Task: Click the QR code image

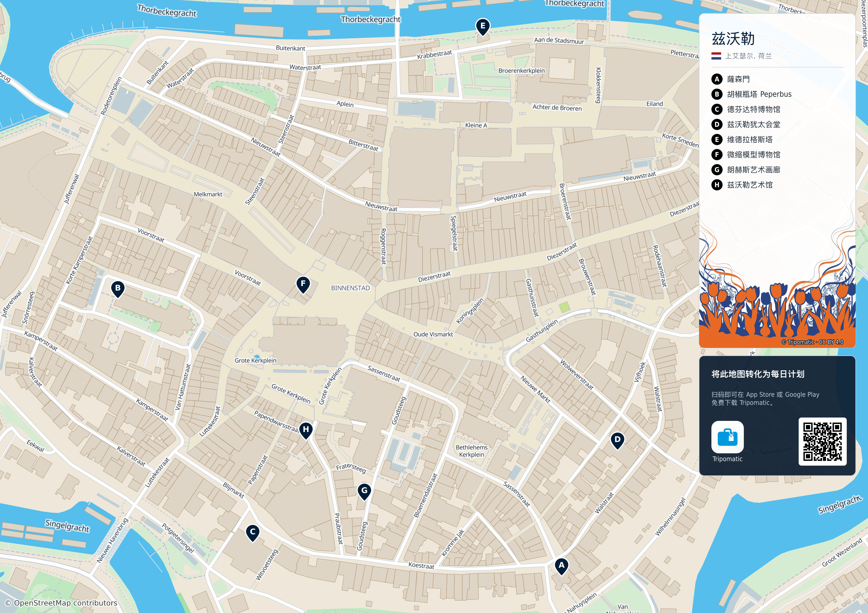Action: pyautogui.click(x=822, y=441)
